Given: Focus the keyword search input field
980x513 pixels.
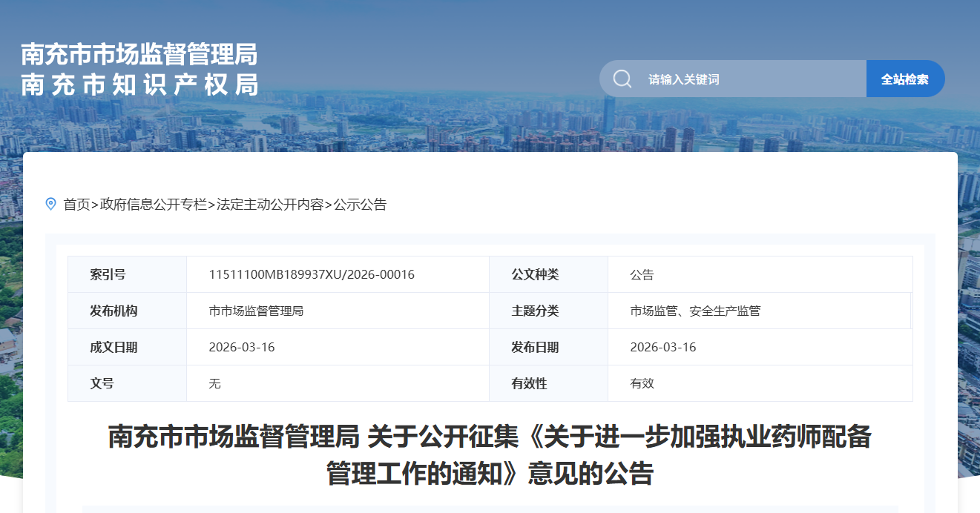Looking at the screenshot, I should (x=749, y=79).
